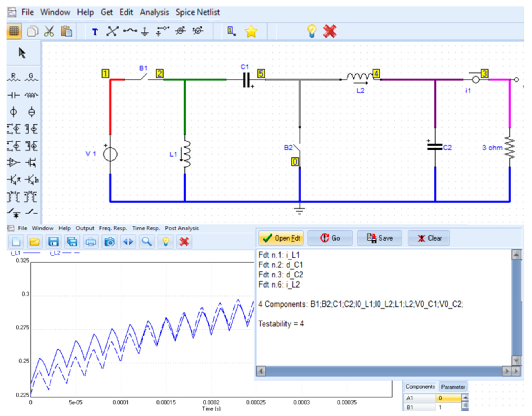Select the arrow pointer tool
Viewport: 532px width, 416px height.
22,53
